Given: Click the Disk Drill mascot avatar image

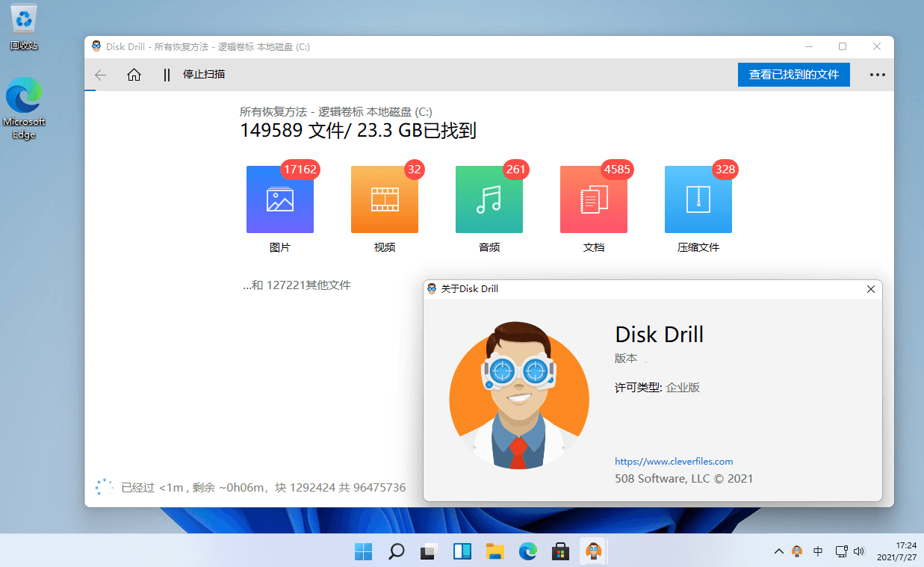Looking at the screenshot, I should tap(519, 396).
